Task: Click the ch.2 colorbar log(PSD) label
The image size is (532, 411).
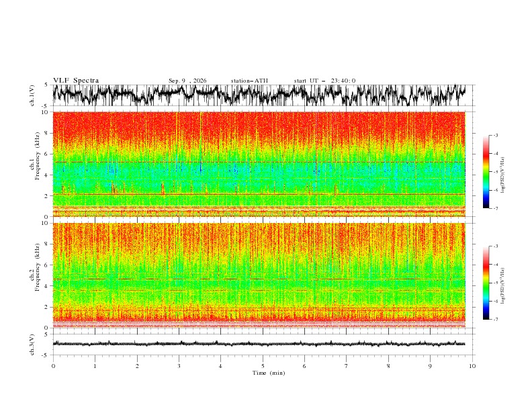Action: pyautogui.click(x=502, y=285)
